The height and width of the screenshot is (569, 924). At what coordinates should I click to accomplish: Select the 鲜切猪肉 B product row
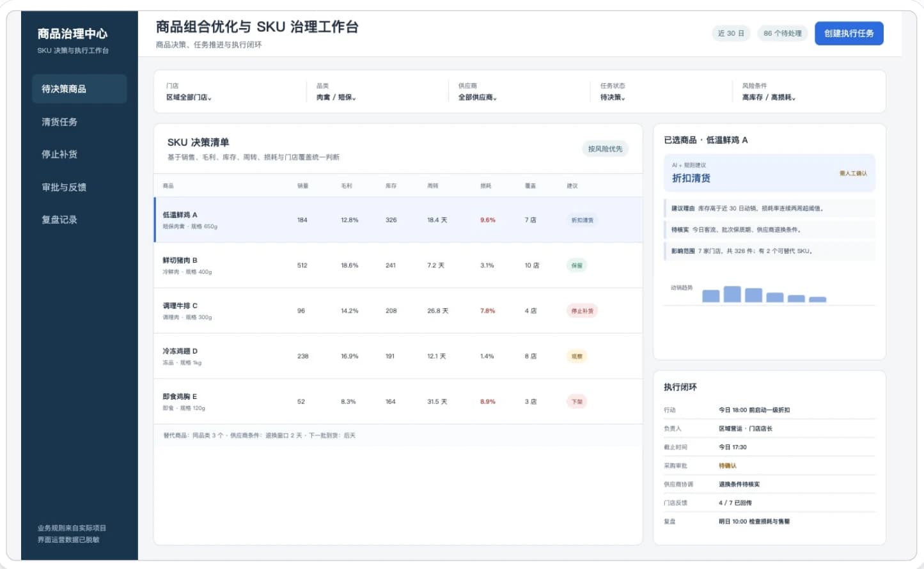pos(398,265)
